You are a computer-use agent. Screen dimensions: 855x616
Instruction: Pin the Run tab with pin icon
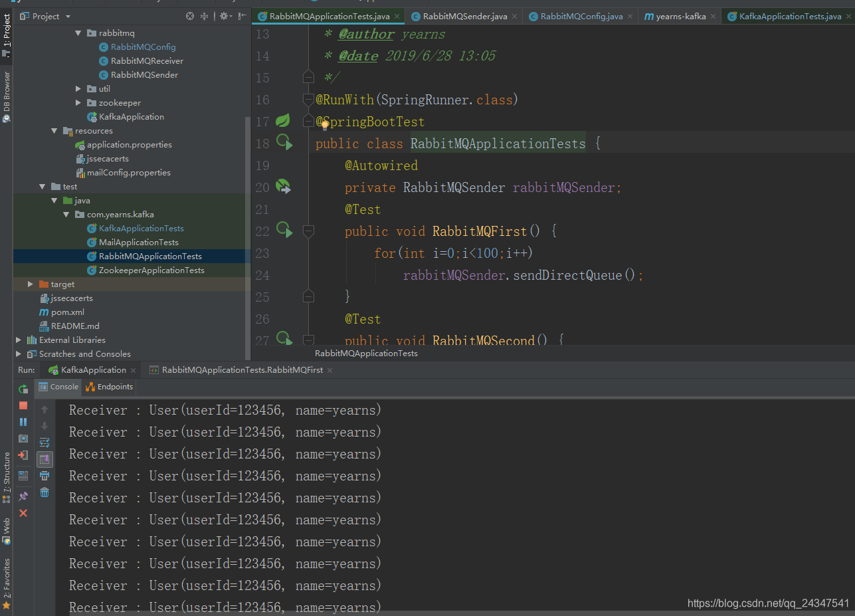coord(23,496)
